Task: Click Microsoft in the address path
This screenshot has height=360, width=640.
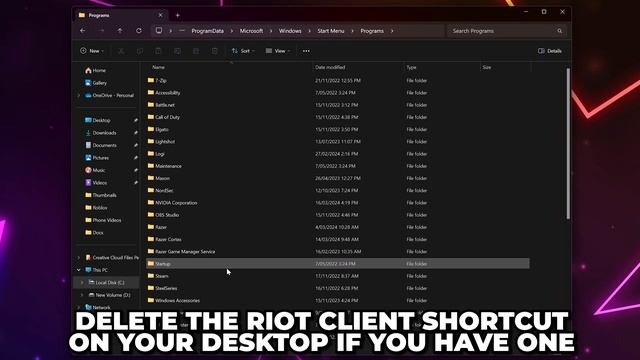Action: pyautogui.click(x=251, y=31)
